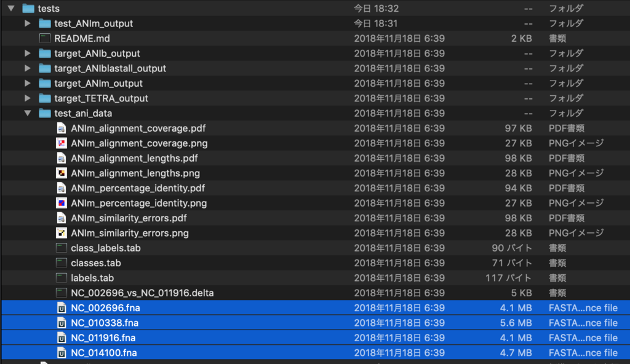630x364 pixels.
Task: Click the 117 バイト size of labels.tab
Action: pos(508,278)
